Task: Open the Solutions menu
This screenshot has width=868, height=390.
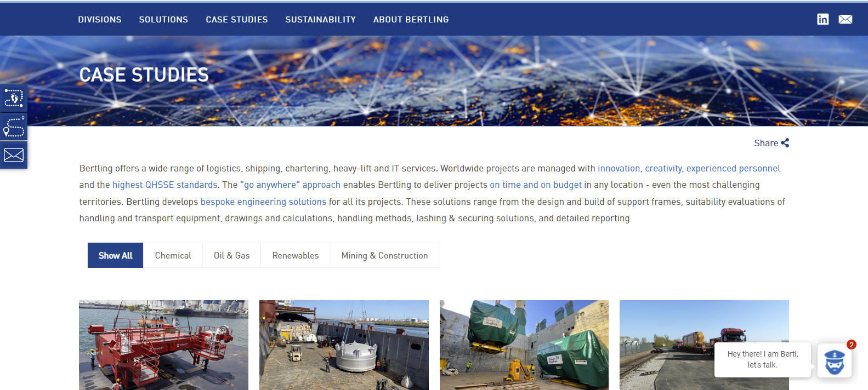Action: coord(163,20)
